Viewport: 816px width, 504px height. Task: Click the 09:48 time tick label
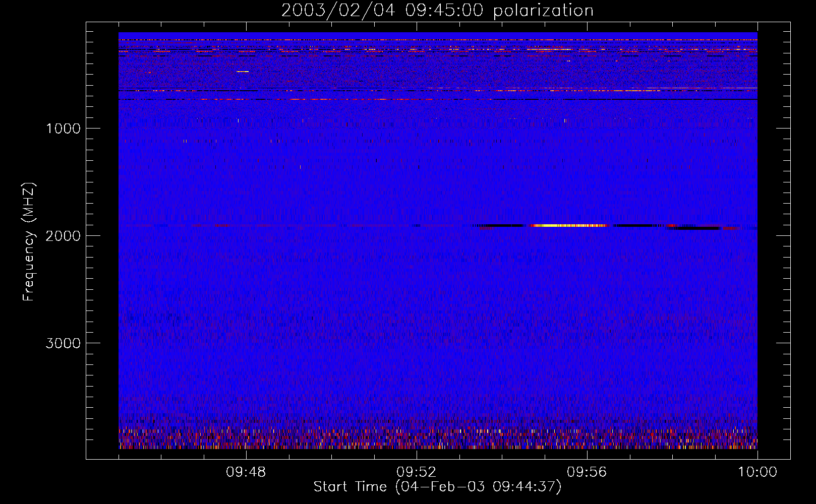(x=246, y=472)
